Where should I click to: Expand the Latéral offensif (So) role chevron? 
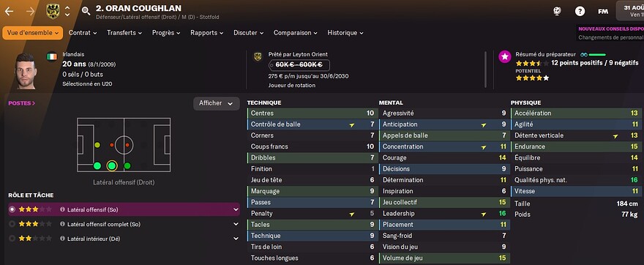(236, 209)
